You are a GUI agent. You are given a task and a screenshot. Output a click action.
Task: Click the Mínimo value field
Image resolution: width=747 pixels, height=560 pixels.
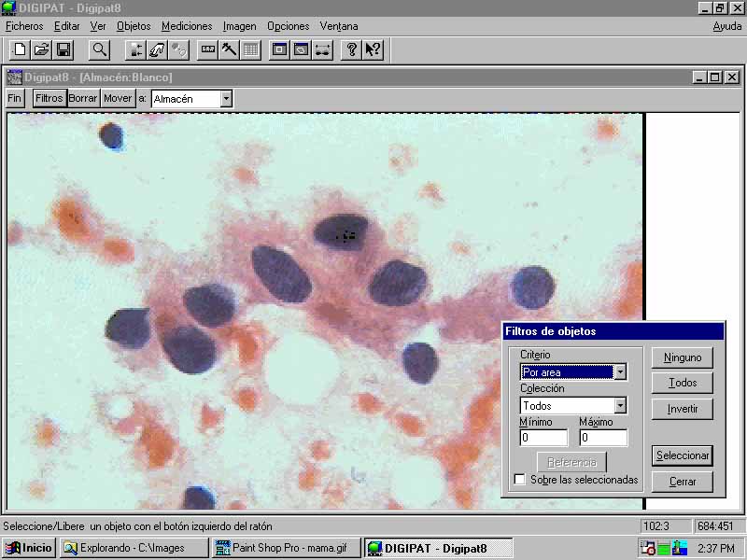(x=543, y=438)
